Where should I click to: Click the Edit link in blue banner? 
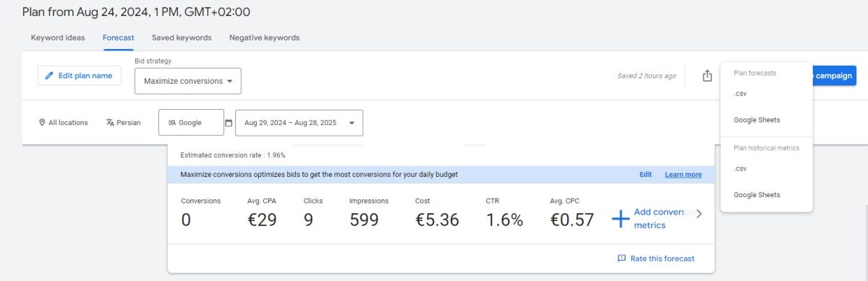[645, 175]
